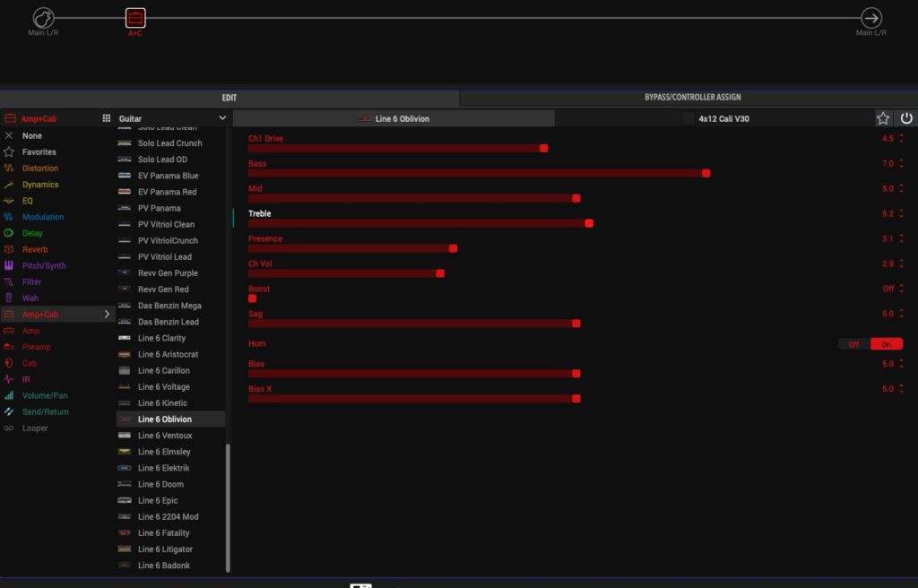Click the guitar input block in signal chain
Screen dimensions: 918x588
tap(43, 18)
